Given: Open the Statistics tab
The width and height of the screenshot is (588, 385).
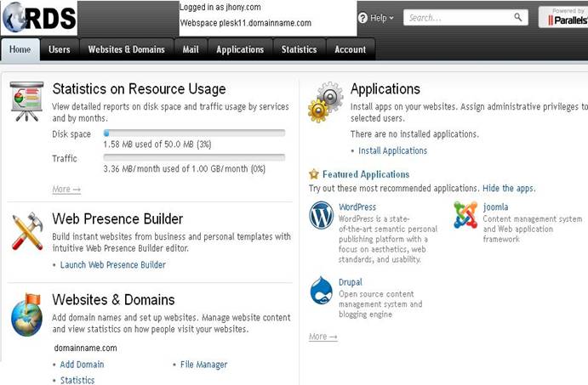Looking at the screenshot, I should click(300, 49).
